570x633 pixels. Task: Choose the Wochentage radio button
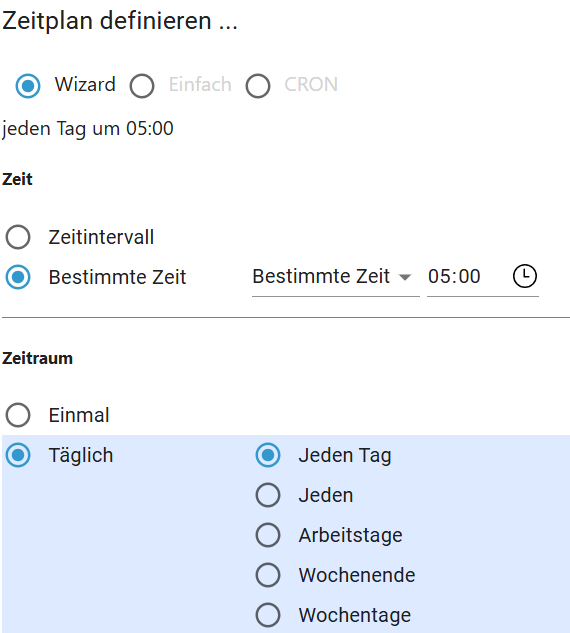click(268, 615)
